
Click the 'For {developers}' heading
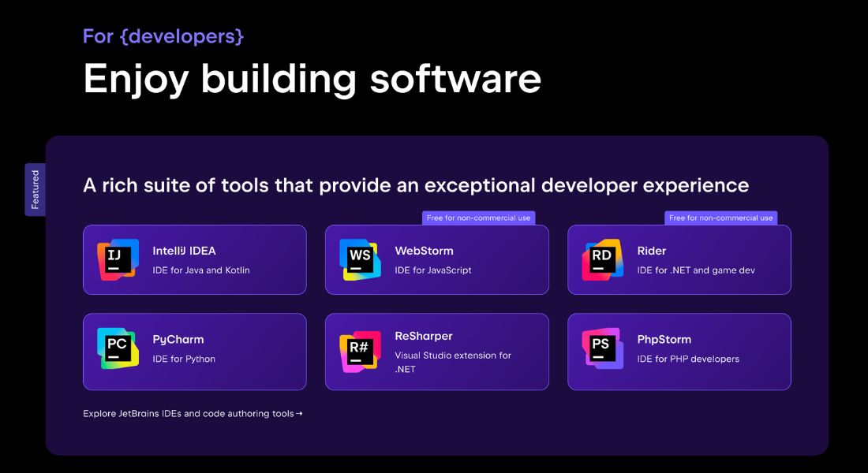click(x=163, y=36)
